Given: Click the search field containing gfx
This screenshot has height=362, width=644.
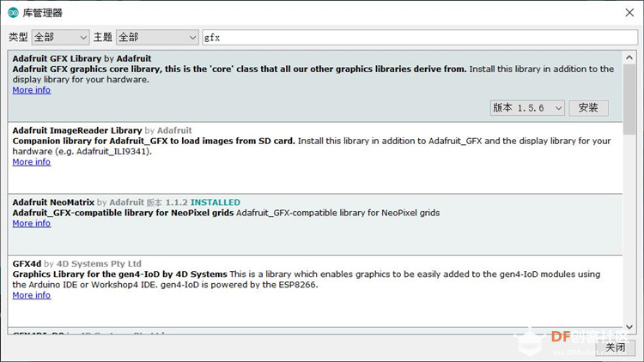Looking at the screenshot, I should click(420, 38).
